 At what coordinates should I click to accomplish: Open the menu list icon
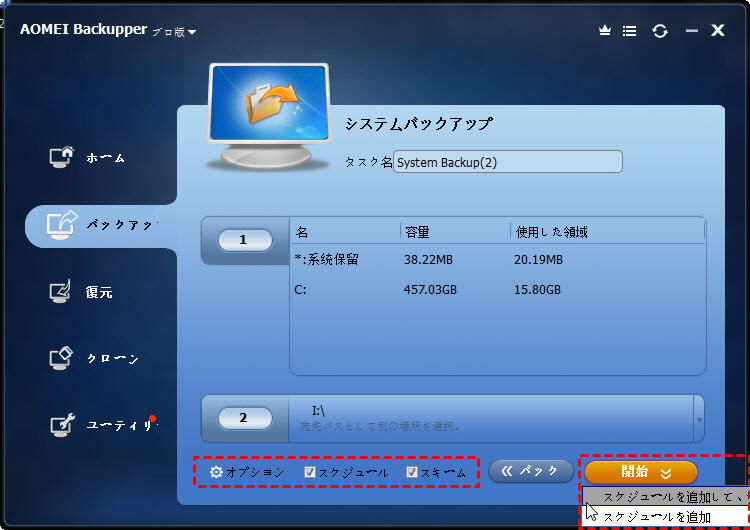(629, 31)
